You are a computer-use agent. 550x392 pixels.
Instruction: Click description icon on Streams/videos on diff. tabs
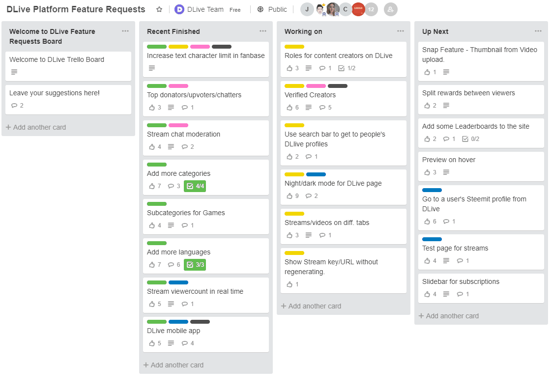pyautogui.click(x=308, y=235)
